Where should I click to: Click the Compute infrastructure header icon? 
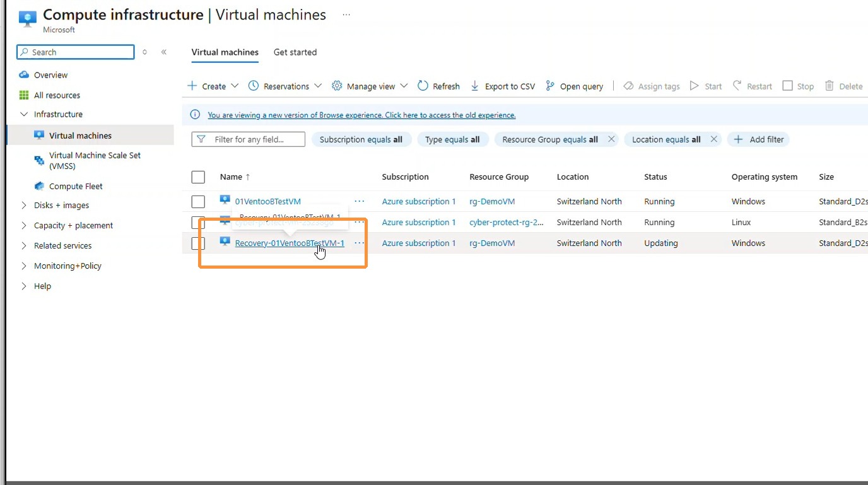point(28,19)
